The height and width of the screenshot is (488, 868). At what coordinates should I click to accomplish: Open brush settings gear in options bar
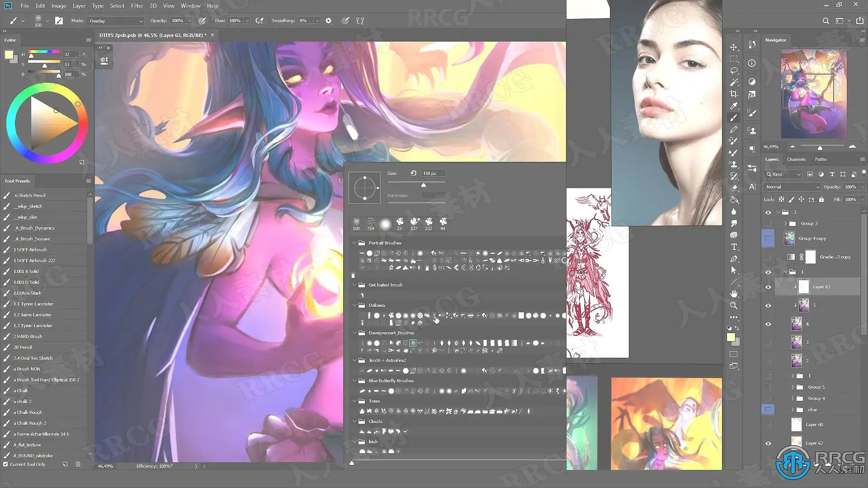[x=329, y=21]
